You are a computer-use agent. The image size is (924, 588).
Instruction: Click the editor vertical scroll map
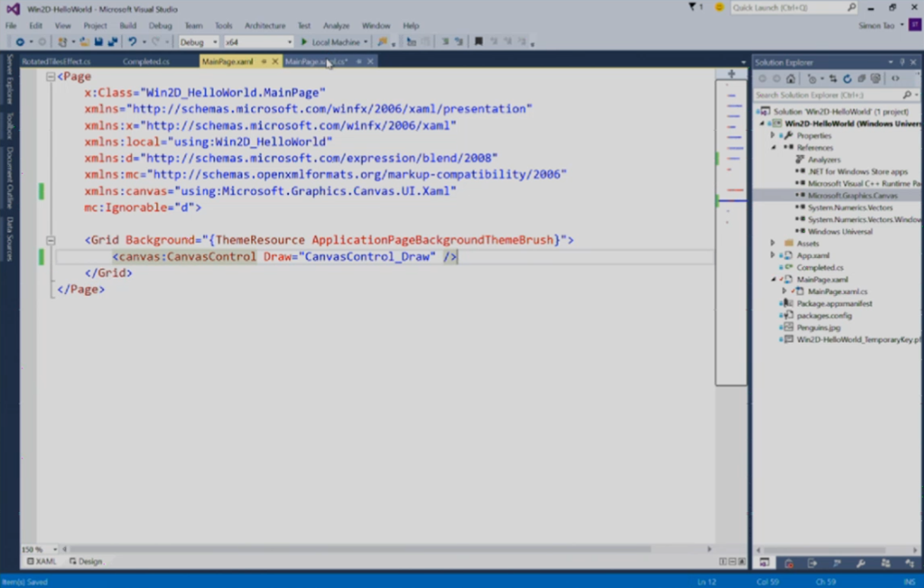click(731, 233)
